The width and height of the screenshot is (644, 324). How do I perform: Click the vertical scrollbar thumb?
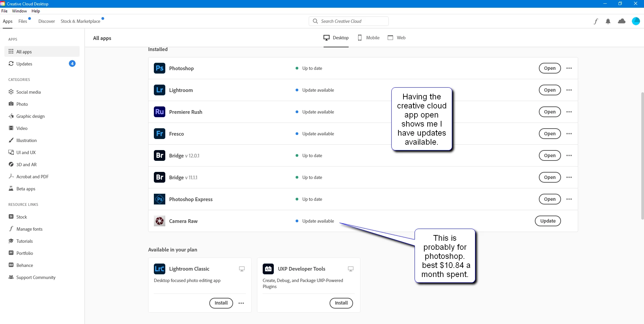click(642, 155)
